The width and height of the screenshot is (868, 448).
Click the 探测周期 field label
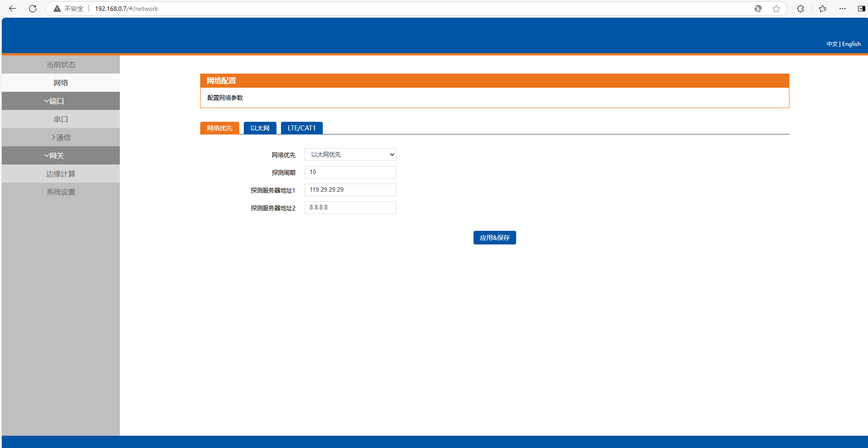point(284,173)
